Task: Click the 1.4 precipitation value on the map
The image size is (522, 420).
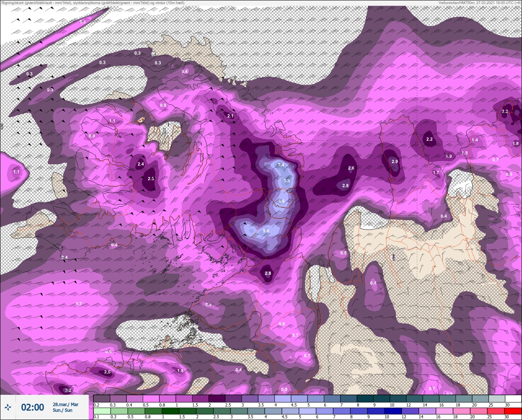Action: point(475,140)
